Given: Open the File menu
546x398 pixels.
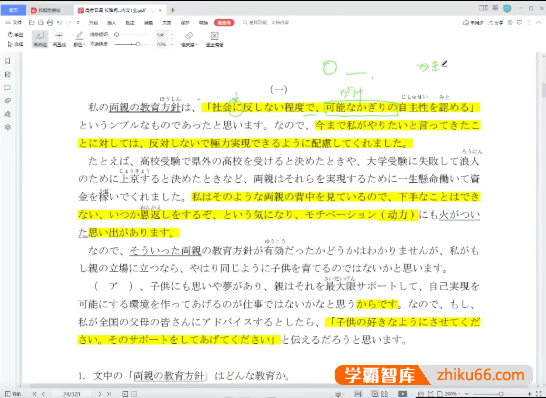Looking at the screenshot, I should pyautogui.click(x=14, y=23).
